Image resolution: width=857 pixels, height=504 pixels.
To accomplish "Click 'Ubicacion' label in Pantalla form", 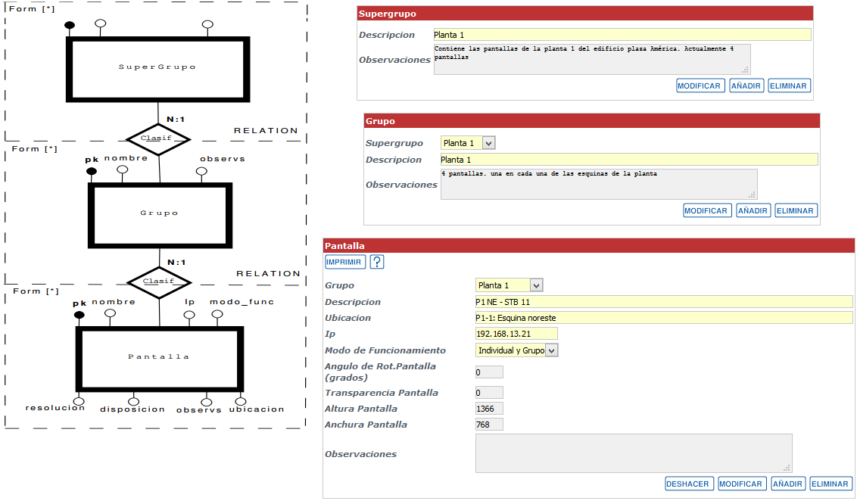I will pyautogui.click(x=347, y=318).
